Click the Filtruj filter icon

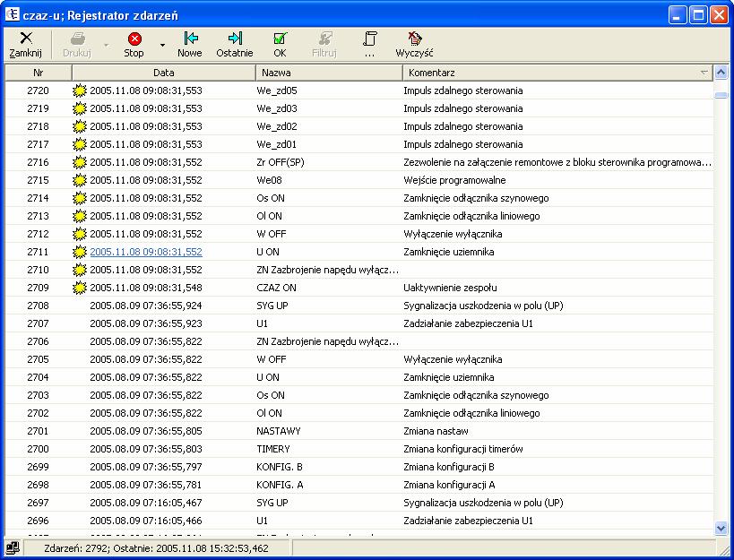324,39
